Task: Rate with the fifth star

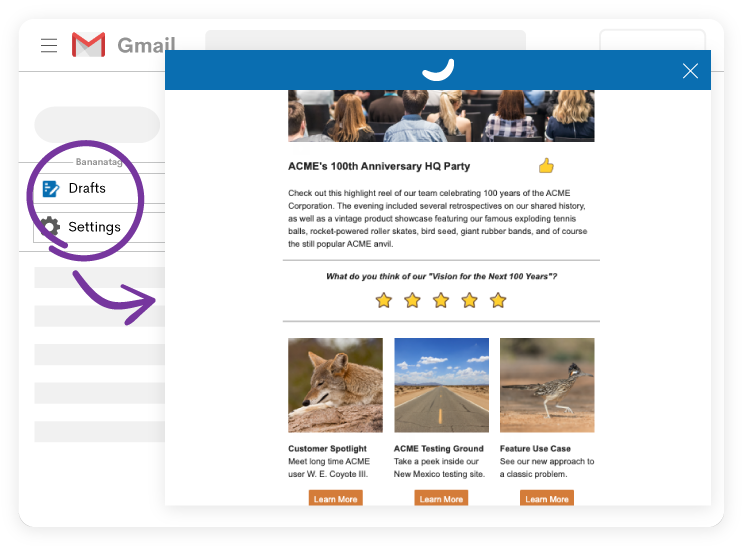Action: pos(498,300)
